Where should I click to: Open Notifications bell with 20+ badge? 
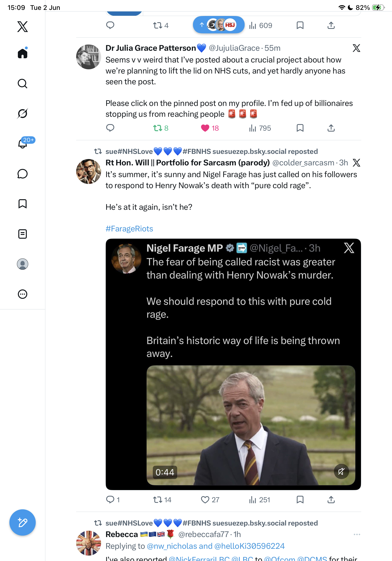[x=23, y=144]
